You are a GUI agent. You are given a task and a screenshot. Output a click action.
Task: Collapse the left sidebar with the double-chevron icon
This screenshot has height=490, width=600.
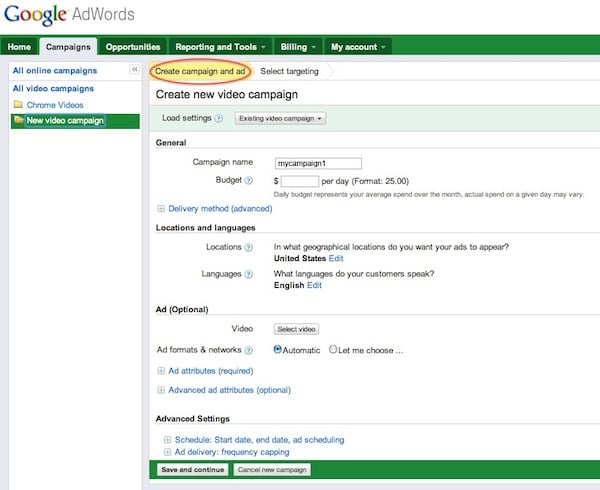point(134,69)
